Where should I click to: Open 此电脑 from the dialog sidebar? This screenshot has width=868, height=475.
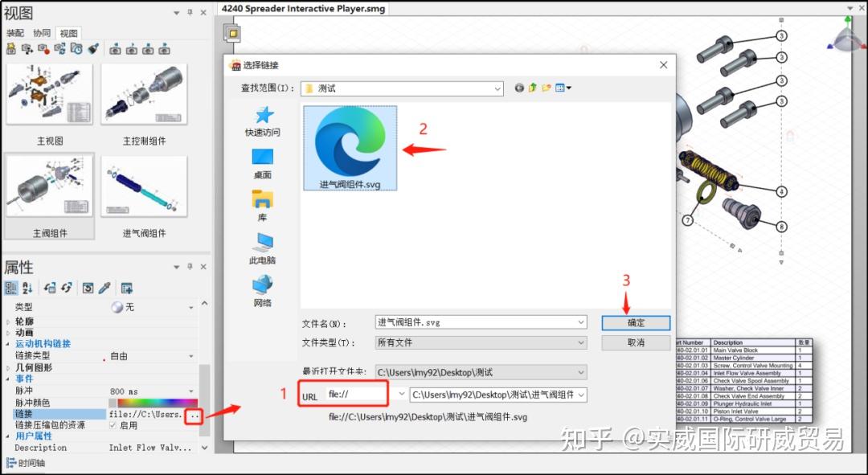pos(262,245)
